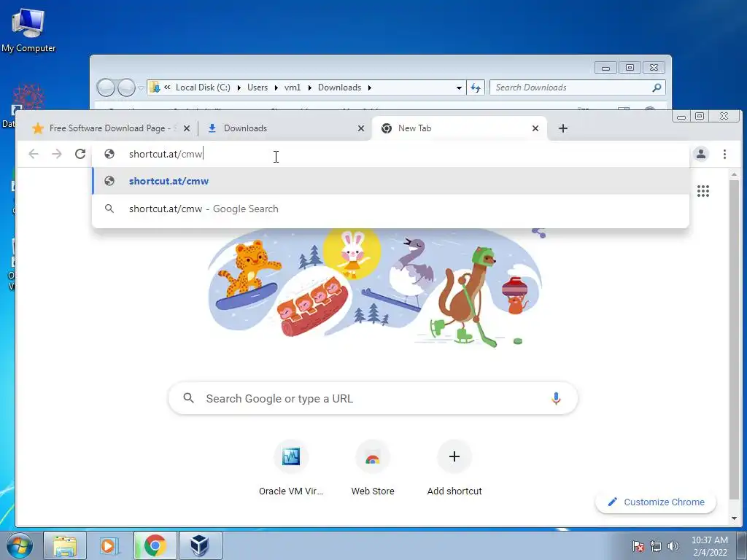Share the Google doodle
Screen dimensions: 747x560
(539, 232)
